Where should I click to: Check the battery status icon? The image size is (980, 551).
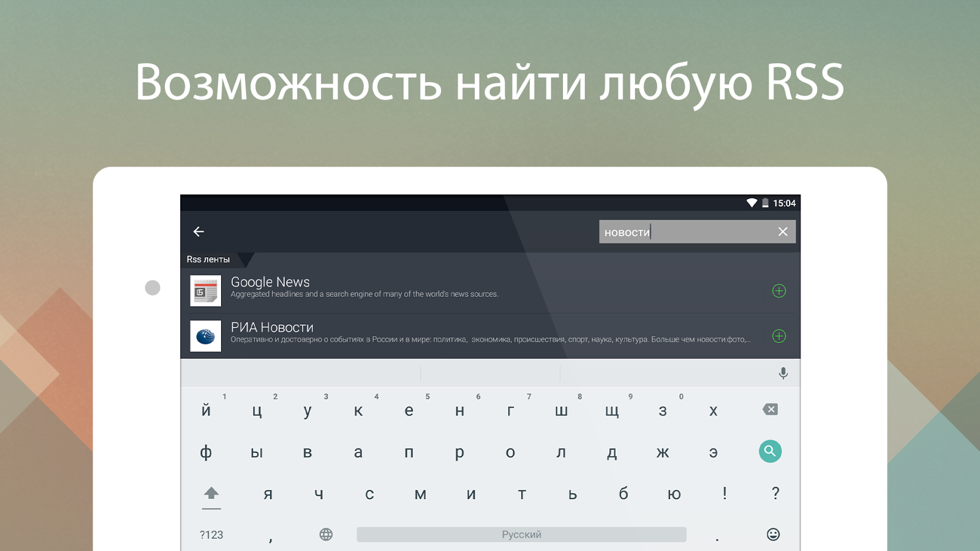coord(765,203)
